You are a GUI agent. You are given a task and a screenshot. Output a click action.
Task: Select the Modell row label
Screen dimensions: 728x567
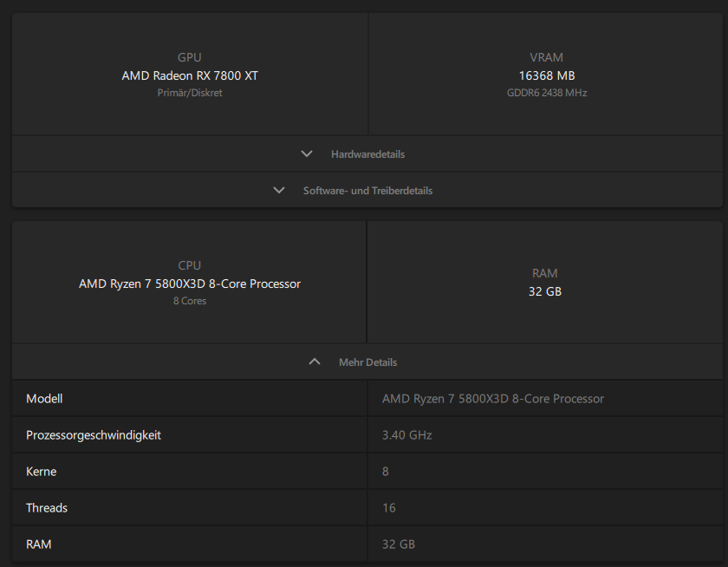tap(44, 399)
